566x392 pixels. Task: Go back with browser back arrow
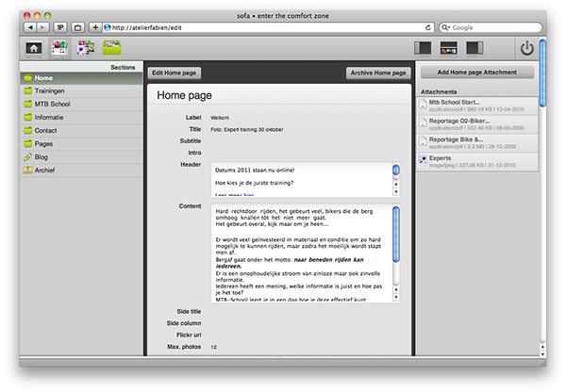pos(30,27)
